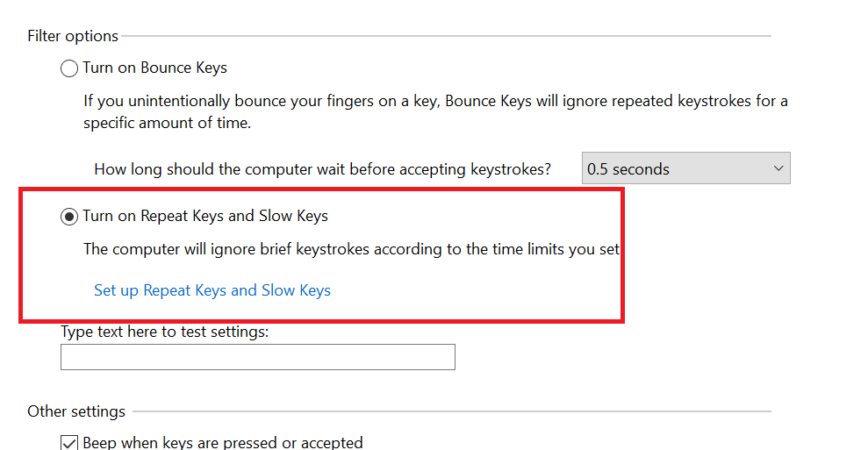Image resolution: width=868 pixels, height=450 pixels.
Task: Click the 'computer will ignore brief keystrokes' description
Action: [x=352, y=249]
